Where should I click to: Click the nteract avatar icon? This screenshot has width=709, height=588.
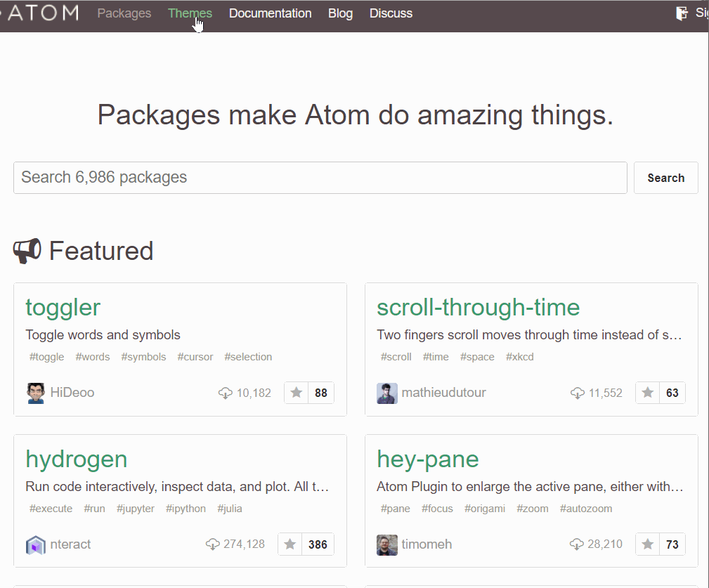click(x=36, y=544)
